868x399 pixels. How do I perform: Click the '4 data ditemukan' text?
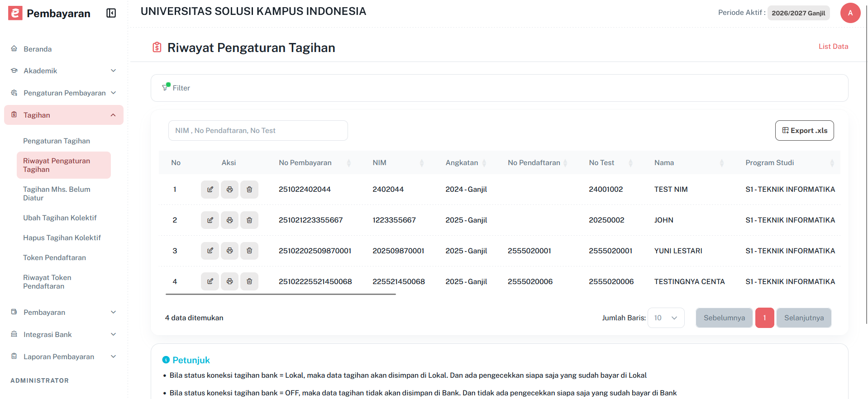[x=194, y=318]
